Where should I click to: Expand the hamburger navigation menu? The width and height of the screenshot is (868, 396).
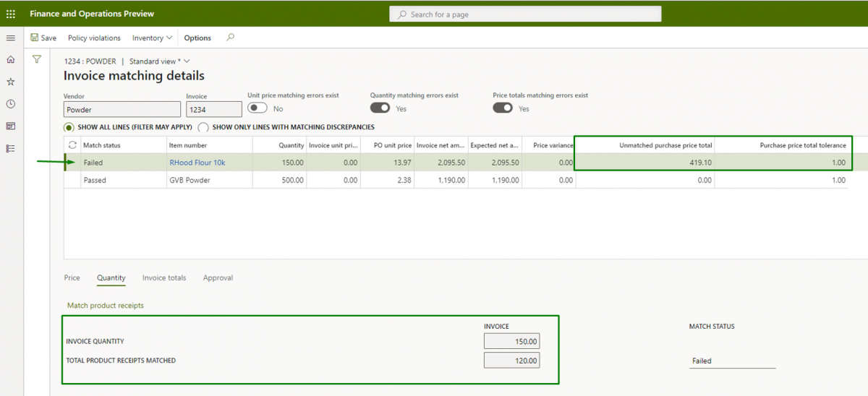[x=10, y=38]
